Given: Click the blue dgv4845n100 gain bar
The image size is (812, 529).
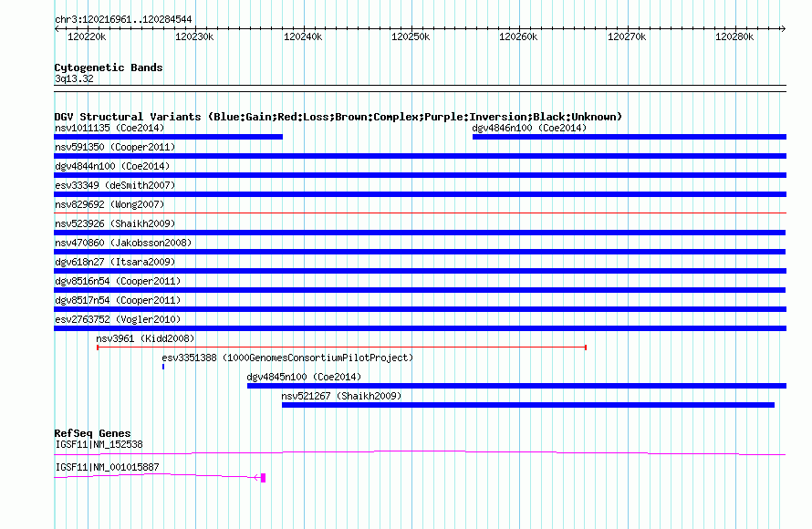Looking at the screenshot, I should pos(516,386).
